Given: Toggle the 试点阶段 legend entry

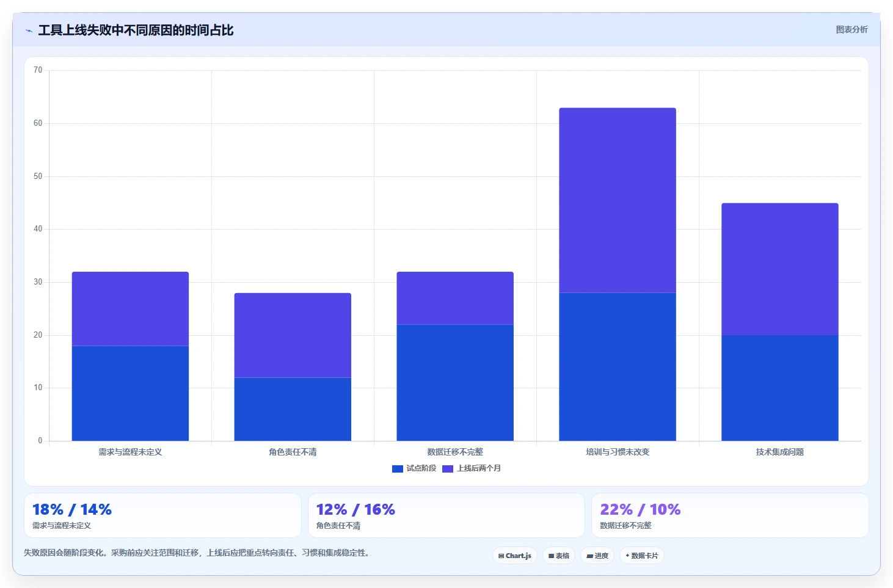Looking at the screenshot, I should pyautogui.click(x=414, y=468).
